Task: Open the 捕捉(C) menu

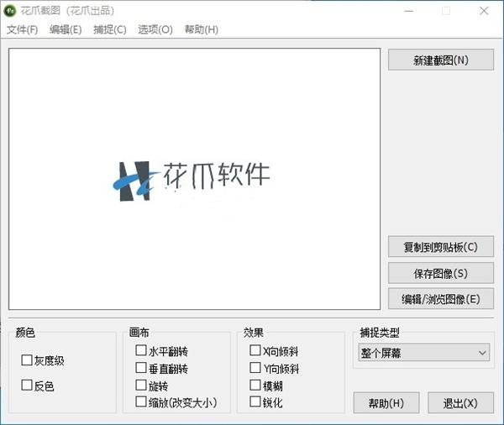Action: (x=109, y=29)
